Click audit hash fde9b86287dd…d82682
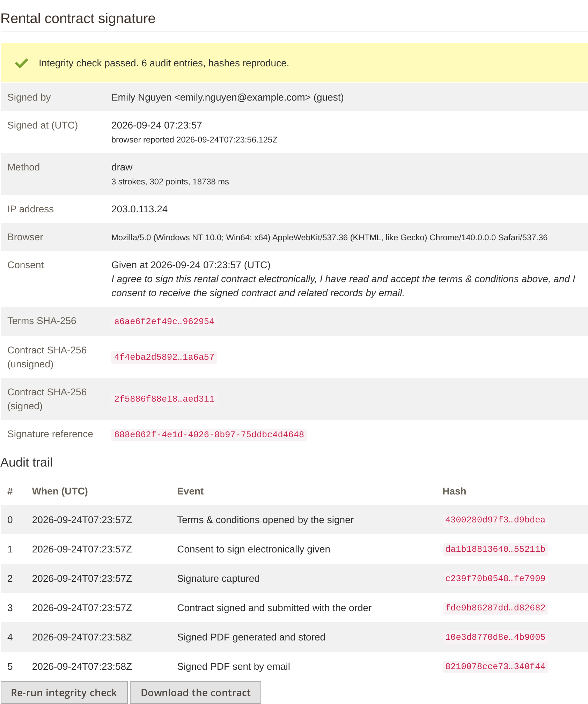Screen dimensions: 588x704 pos(495,608)
